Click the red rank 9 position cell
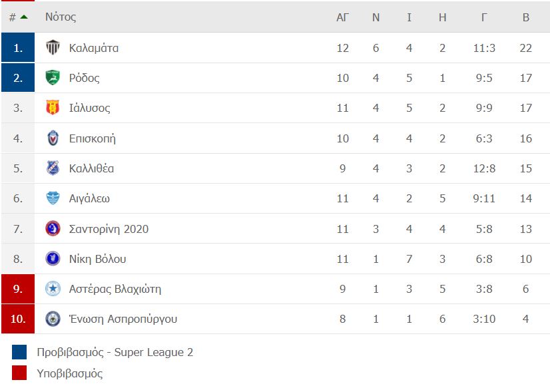The image size is (550, 392). pyautogui.click(x=18, y=289)
